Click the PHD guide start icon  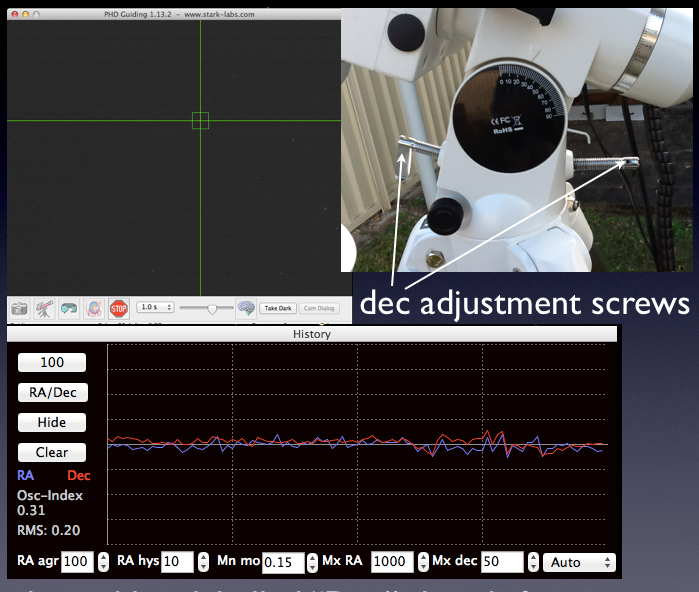click(94, 309)
